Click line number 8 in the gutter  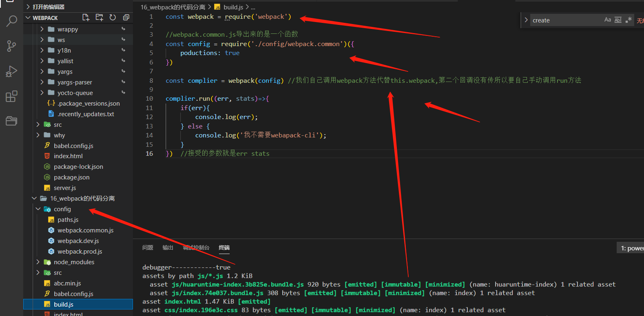151,80
